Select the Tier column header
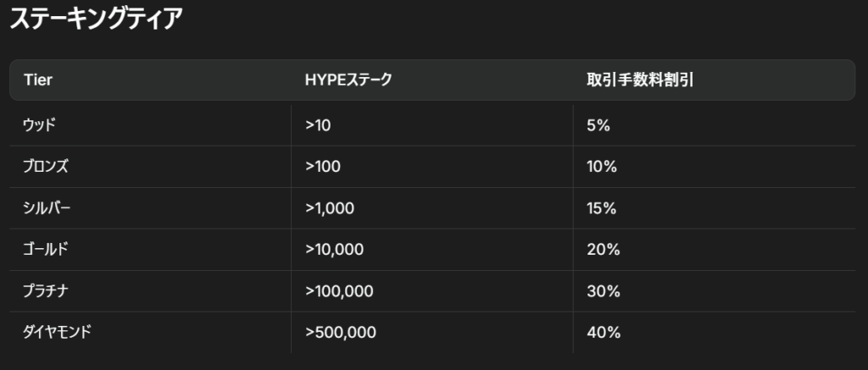This screenshot has width=868, height=370. coord(38,80)
